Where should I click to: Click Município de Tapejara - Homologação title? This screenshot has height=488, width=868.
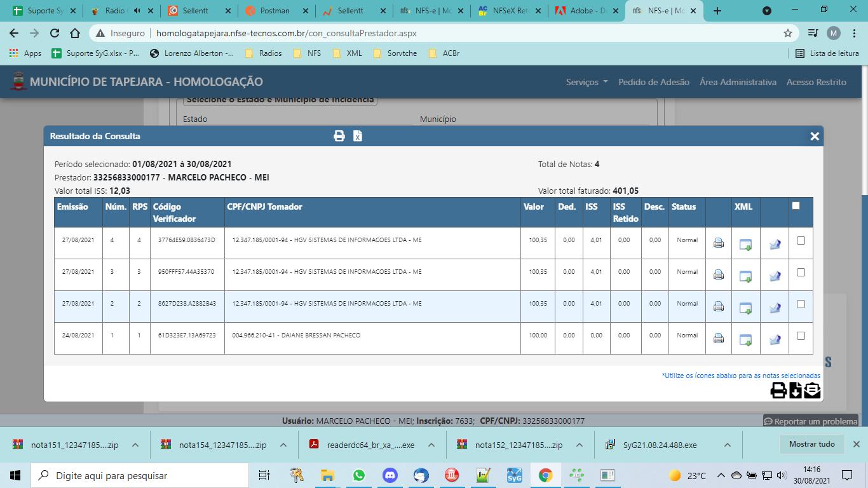[x=146, y=82]
